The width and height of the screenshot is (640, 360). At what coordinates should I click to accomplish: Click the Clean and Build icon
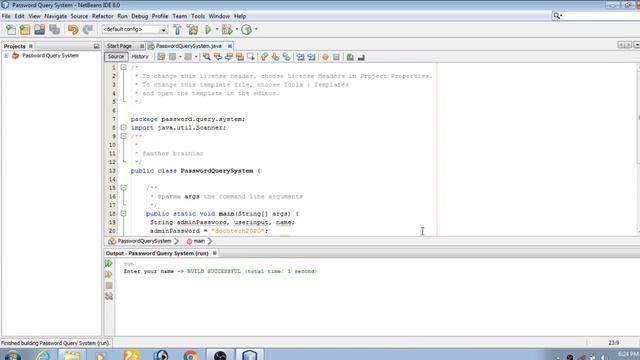[x=193, y=29]
